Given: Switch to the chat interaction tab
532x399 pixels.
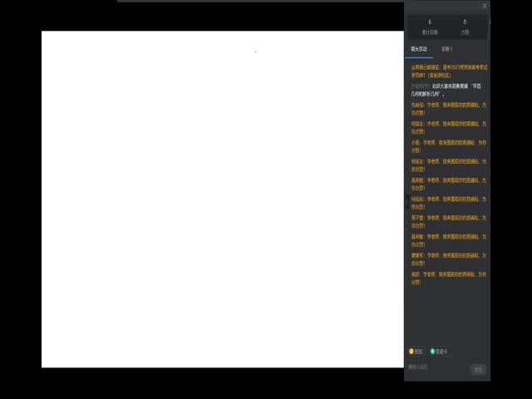Looking at the screenshot, I should [418, 49].
